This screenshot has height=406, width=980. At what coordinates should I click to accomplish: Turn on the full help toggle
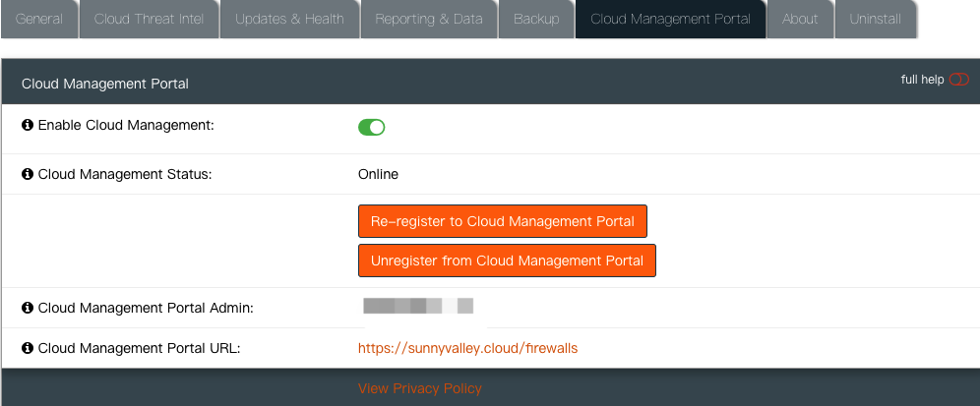point(958,80)
